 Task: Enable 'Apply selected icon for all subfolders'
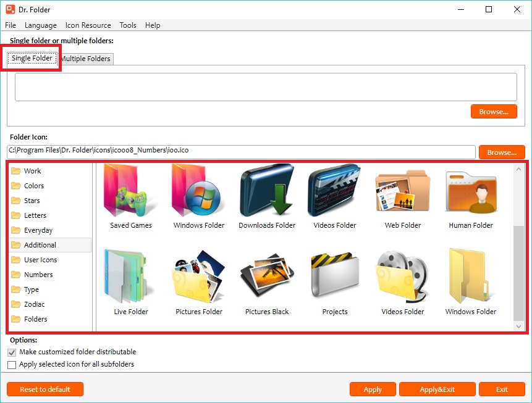(x=12, y=365)
